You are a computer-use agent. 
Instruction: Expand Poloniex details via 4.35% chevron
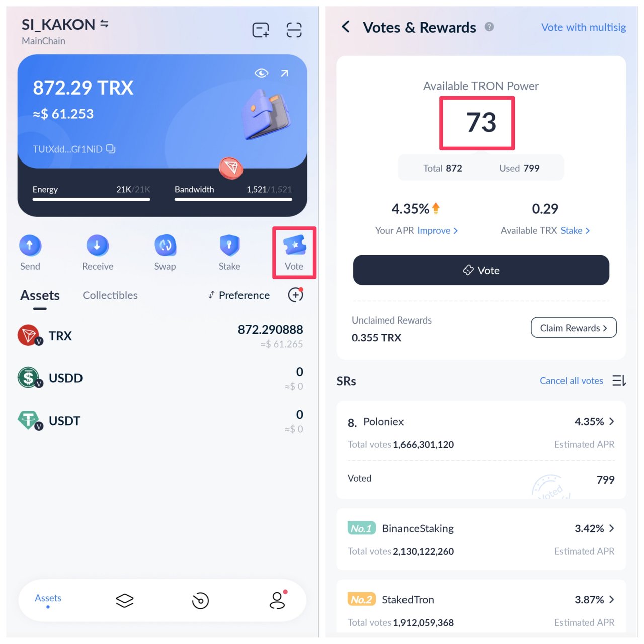point(612,422)
